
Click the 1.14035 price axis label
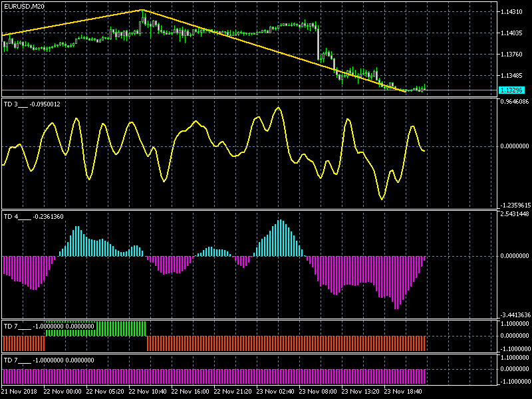pos(511,33)
